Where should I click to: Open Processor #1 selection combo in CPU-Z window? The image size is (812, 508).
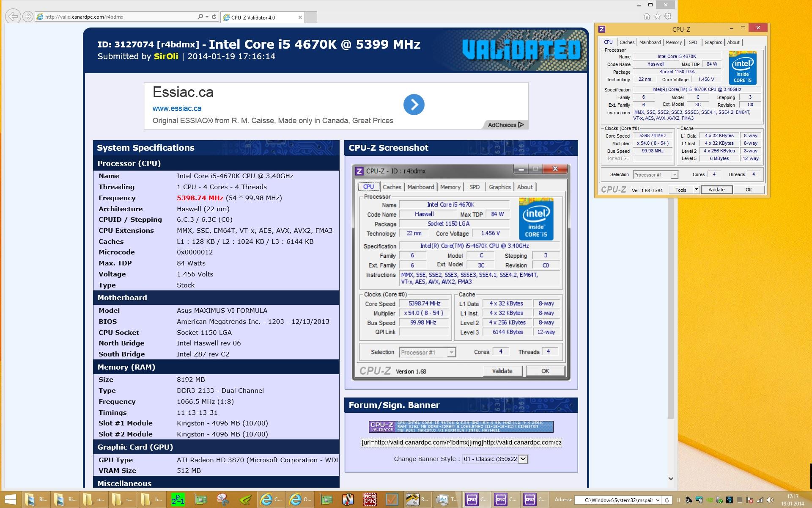(655, 174)
